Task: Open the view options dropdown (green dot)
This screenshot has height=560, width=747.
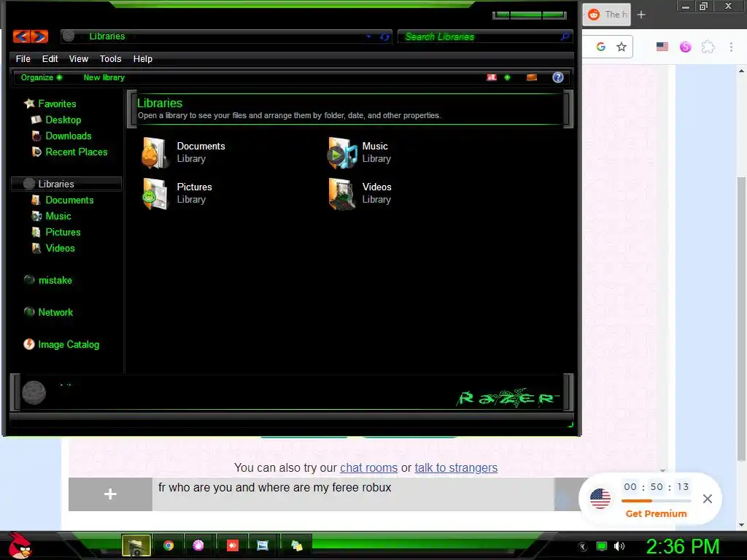Action: (x=508, y=77)
